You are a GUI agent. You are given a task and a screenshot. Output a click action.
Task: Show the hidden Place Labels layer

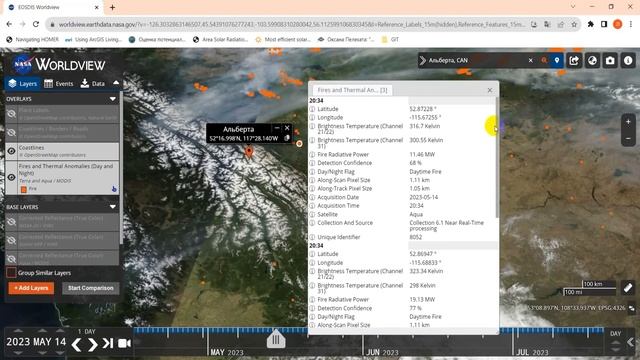click(11, 114)
